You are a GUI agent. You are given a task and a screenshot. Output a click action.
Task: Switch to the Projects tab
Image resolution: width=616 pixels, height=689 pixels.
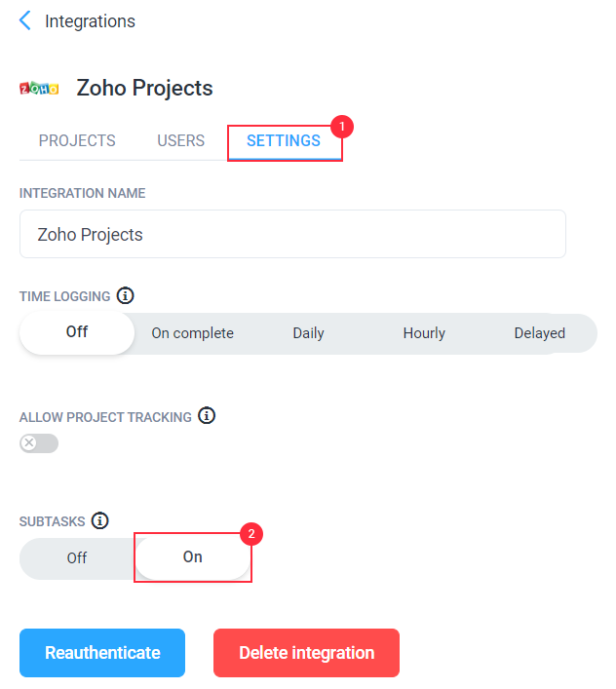tap(77, 140)
